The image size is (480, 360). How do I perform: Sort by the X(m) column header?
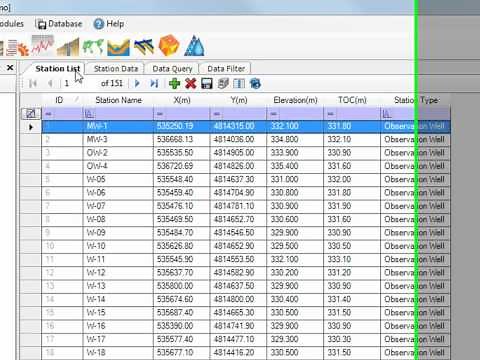(182, 100)
